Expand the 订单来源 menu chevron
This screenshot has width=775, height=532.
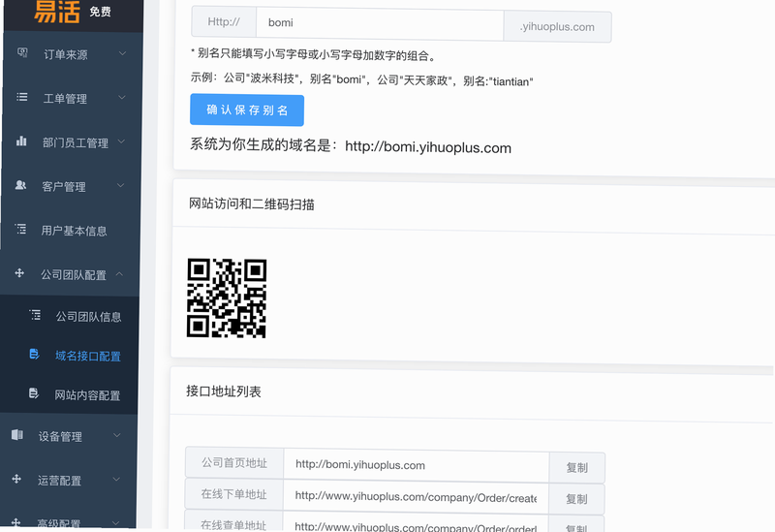point(122,53)
